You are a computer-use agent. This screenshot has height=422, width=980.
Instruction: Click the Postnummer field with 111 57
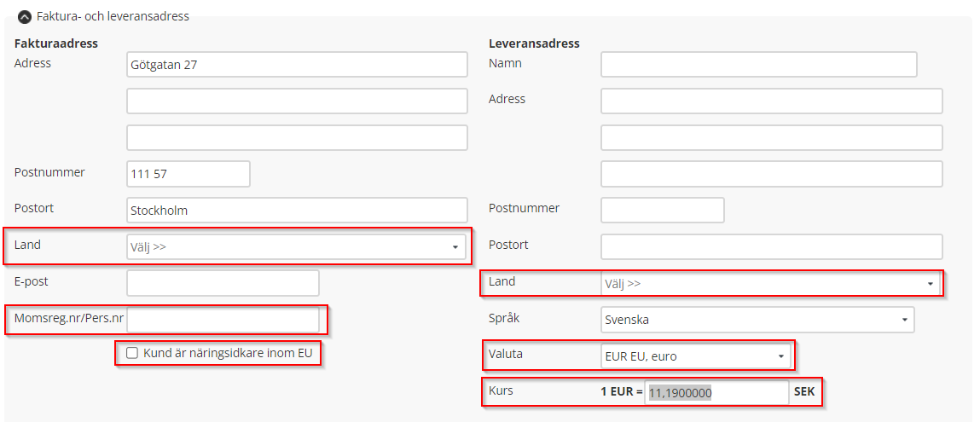[188, 174]
